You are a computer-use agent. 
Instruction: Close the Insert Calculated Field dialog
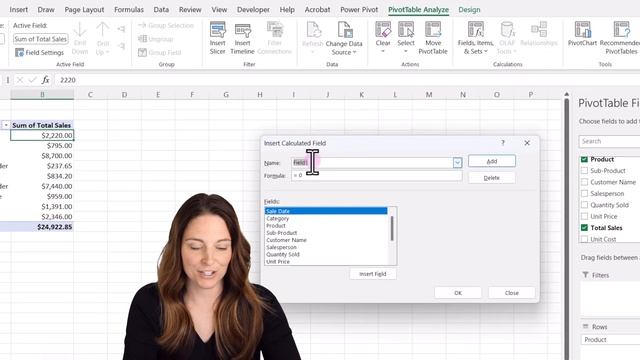click(527, 143)
